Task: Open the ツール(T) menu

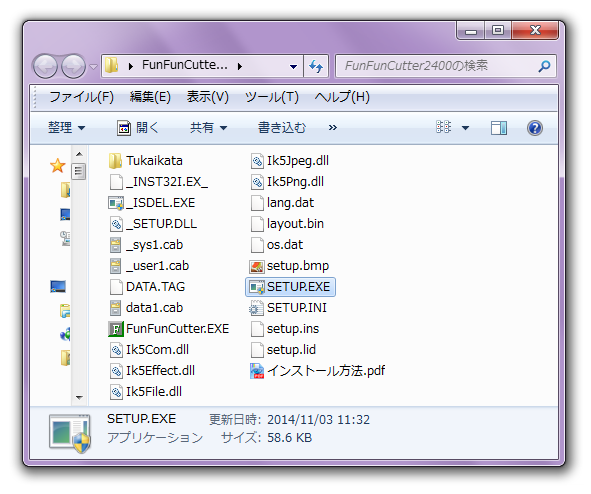Action: pyautogui.click(x=272, y=97)
